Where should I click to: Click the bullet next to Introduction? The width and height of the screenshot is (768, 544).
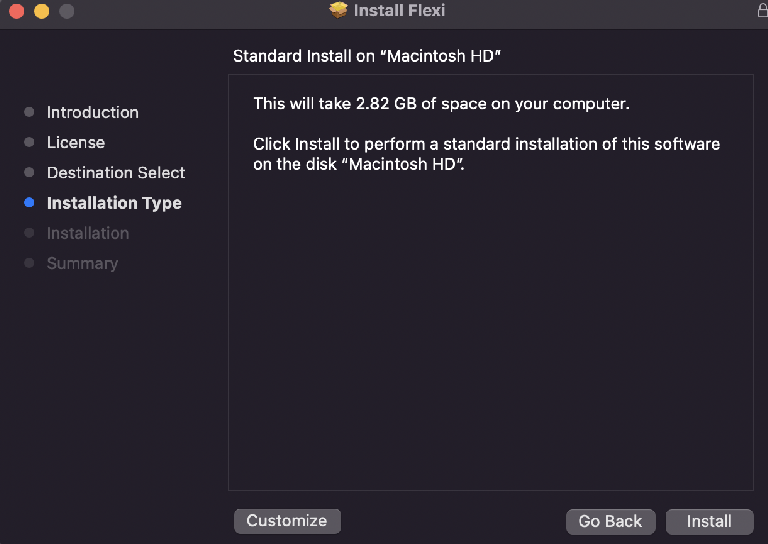click(x=29, y=112)
